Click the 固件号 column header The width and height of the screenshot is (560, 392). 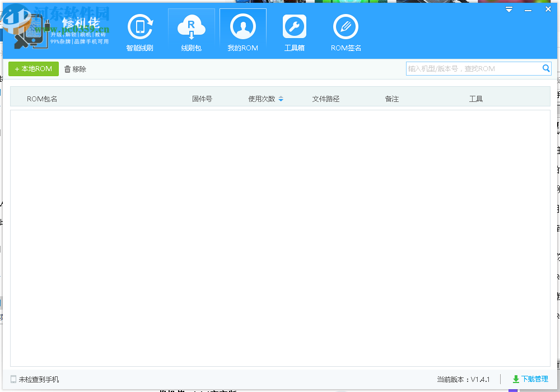point(202,99)
